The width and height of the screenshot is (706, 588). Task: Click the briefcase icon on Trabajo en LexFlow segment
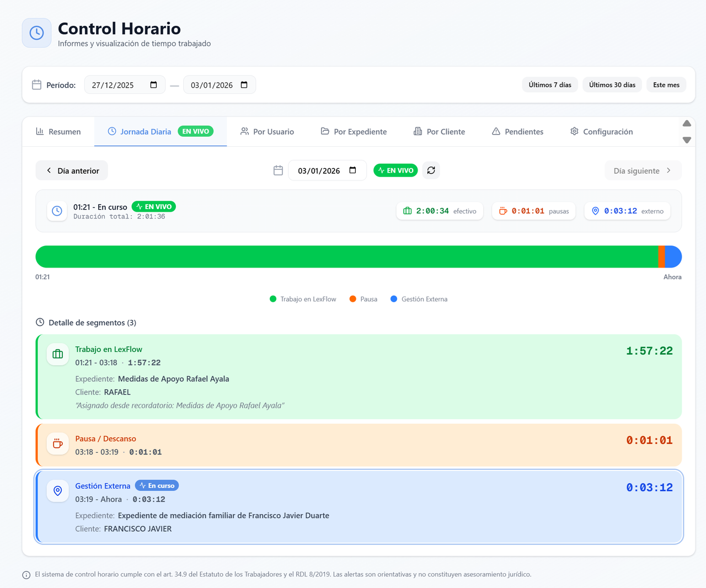click(x=58, y=354)
